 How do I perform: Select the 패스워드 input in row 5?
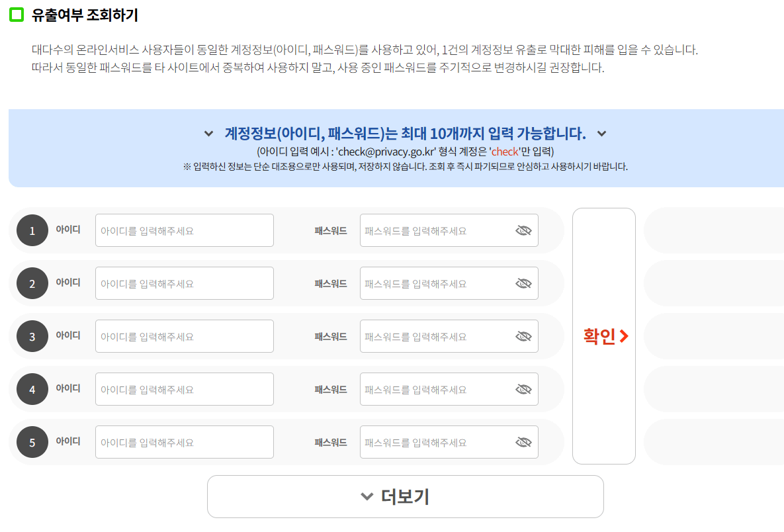tap(449, 443)
